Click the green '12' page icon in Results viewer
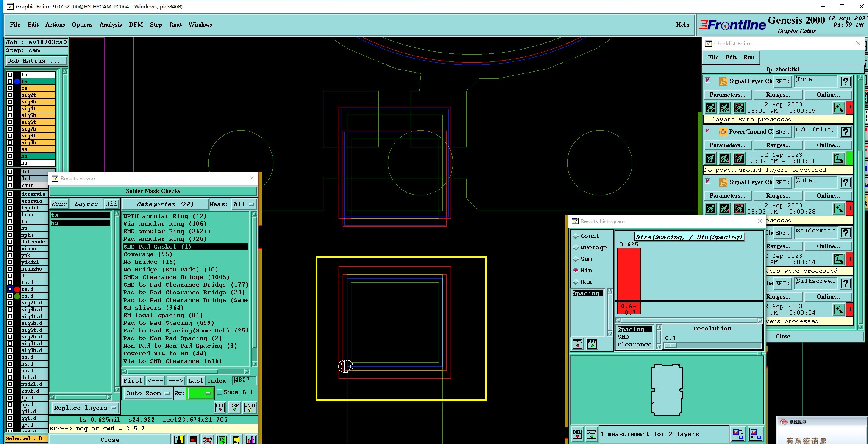 [222, 440]
